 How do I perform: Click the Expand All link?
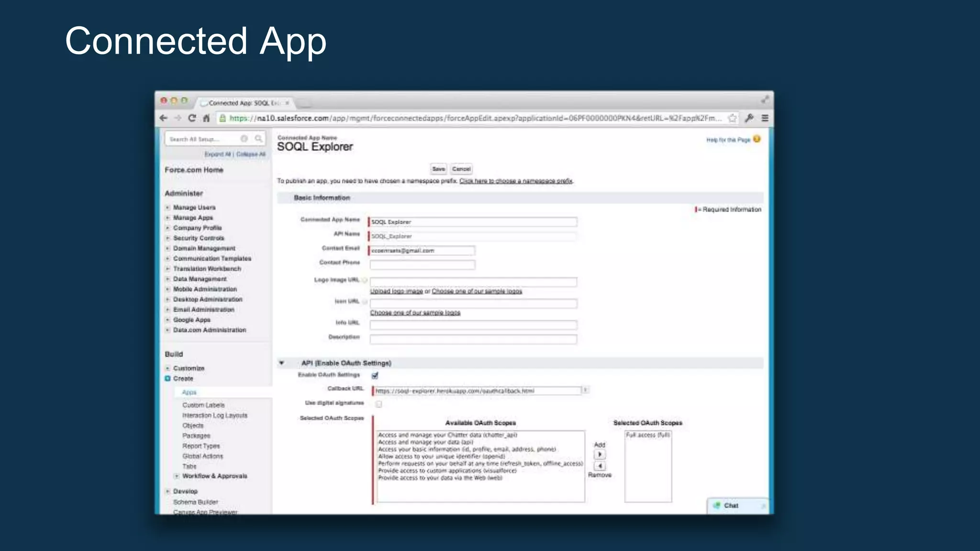coord(217,154)
